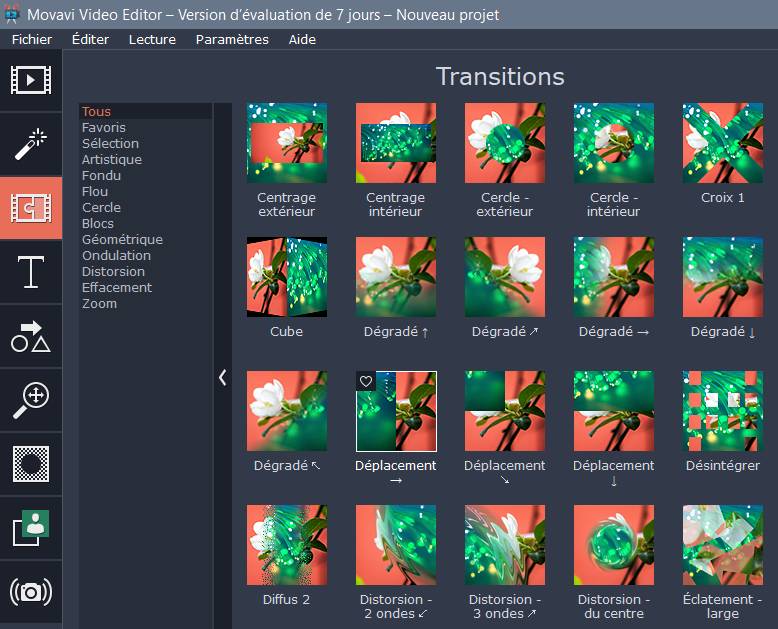The width and height of the screenshot is (778, 629).
Task: Open the Titles text tab
Action: [31, 272]
